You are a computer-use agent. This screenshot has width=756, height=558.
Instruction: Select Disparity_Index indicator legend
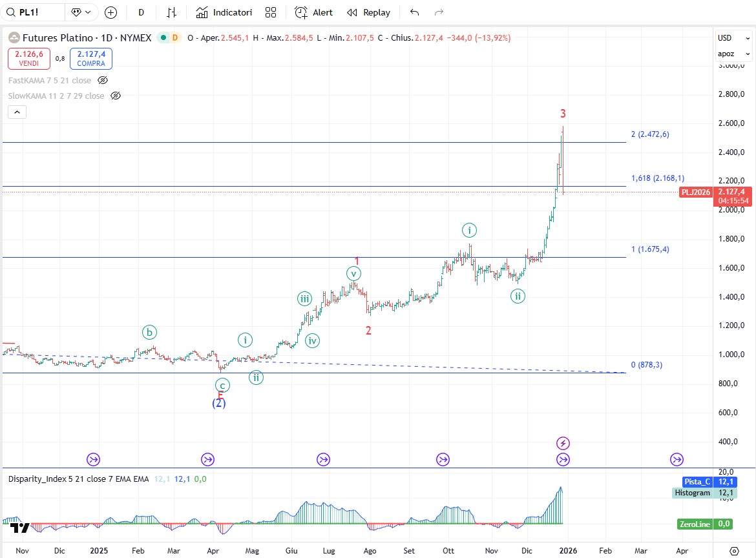coord(79,479)
